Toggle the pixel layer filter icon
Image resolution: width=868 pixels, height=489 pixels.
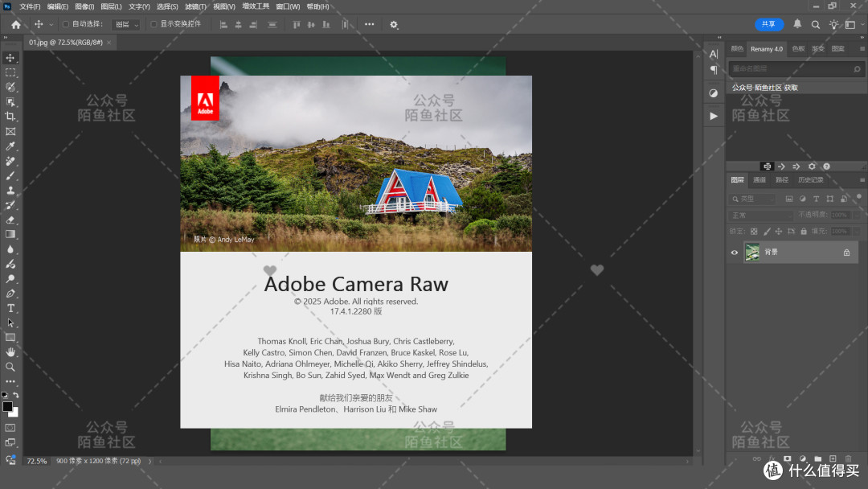789,199
